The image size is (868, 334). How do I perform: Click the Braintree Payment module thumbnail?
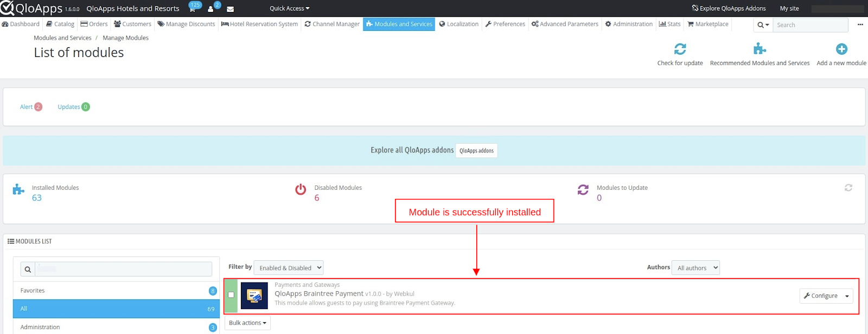click(x=254, y=296)
